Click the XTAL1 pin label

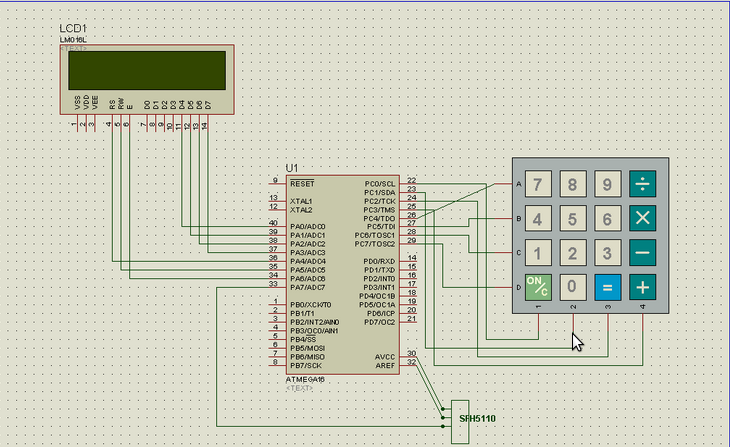tap(301, 201)
